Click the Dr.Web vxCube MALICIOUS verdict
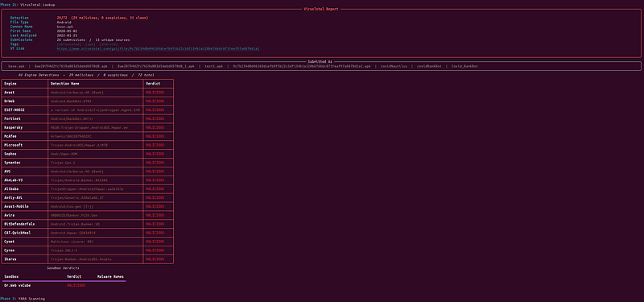 (x=76, y=285)
